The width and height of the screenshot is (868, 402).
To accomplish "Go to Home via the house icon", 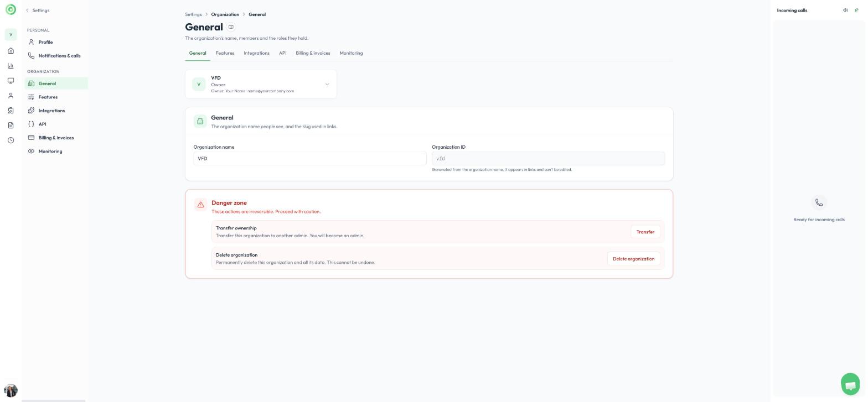I will (11, 51).
